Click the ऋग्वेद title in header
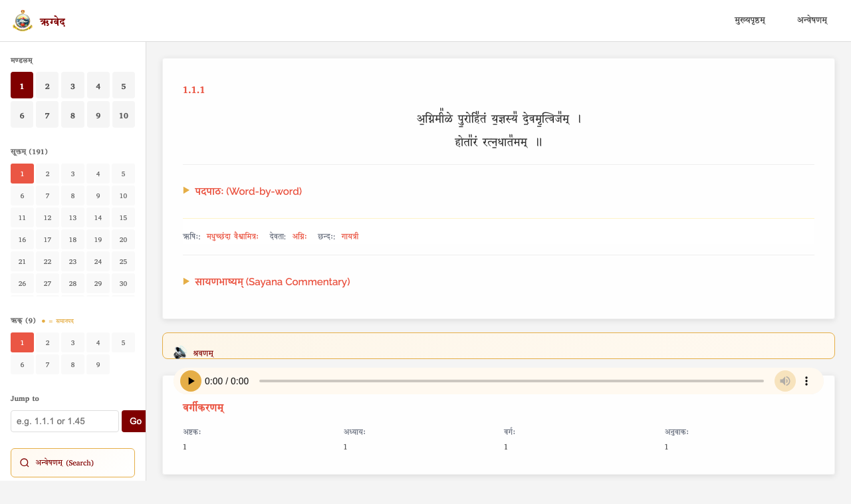Screen dimensions: 851x504 53,22
